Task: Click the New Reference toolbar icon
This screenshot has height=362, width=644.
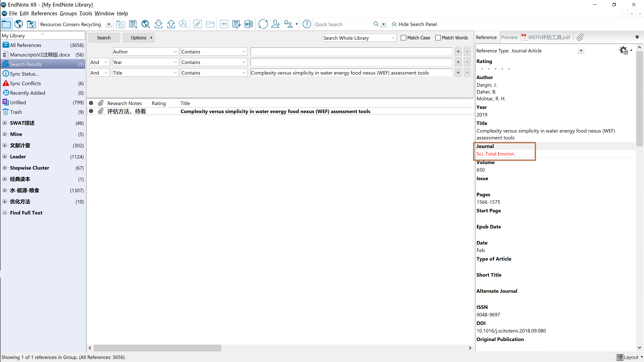Action: 133,24
